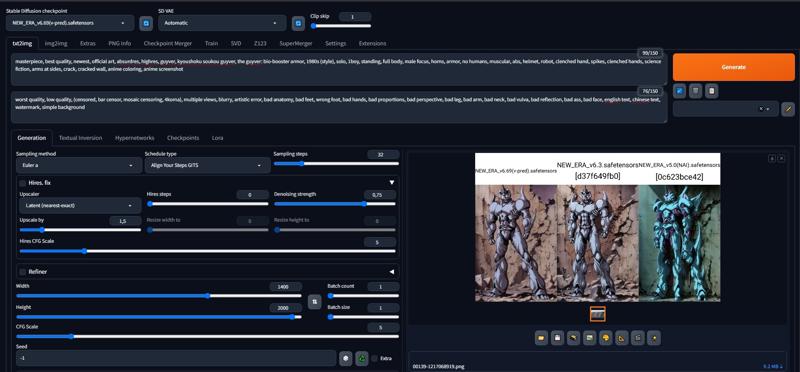Send image to inpaint with palette icon
Viewport: 800px width, 372px height.
[x=606, y=338]
